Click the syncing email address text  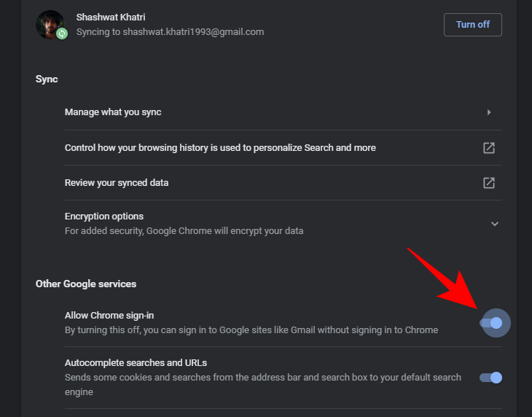[x=170, y=32]
